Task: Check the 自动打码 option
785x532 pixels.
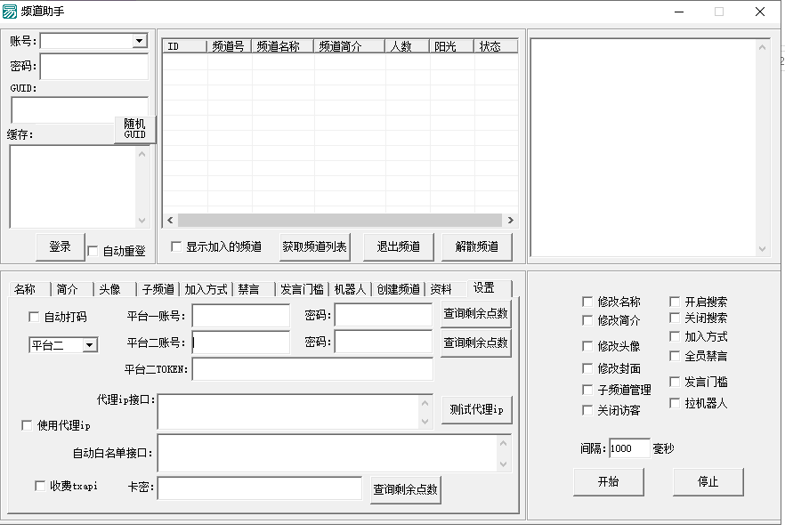Action: pyautogui.click(x=35, y=317)
